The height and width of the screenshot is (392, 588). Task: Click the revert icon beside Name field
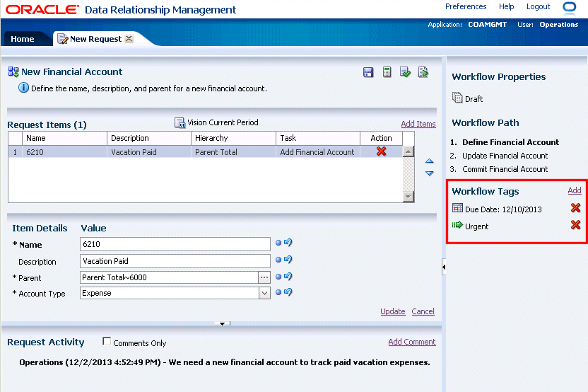pos(288,243)
